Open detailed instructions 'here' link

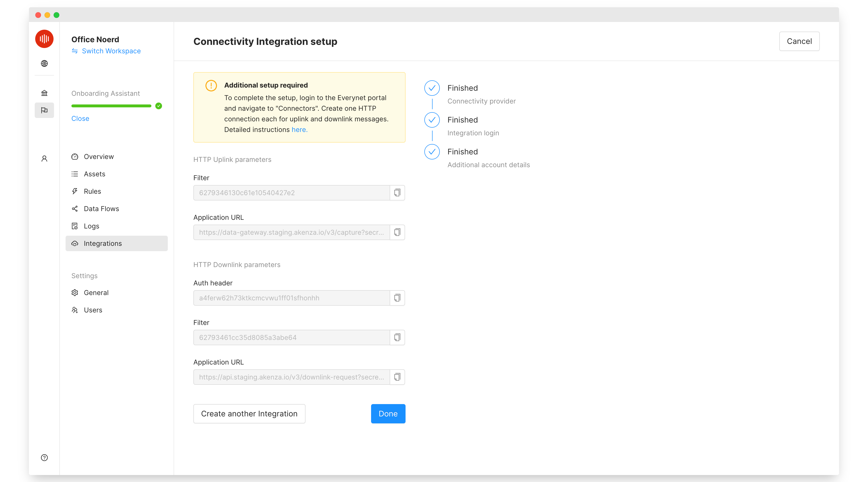tap(299, 130)
